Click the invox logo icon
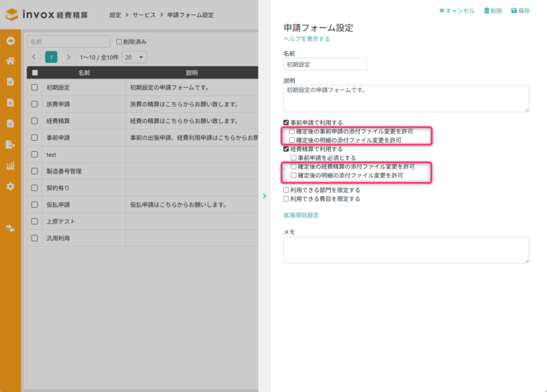Screen dimensions: 547x392 point(12,14)
